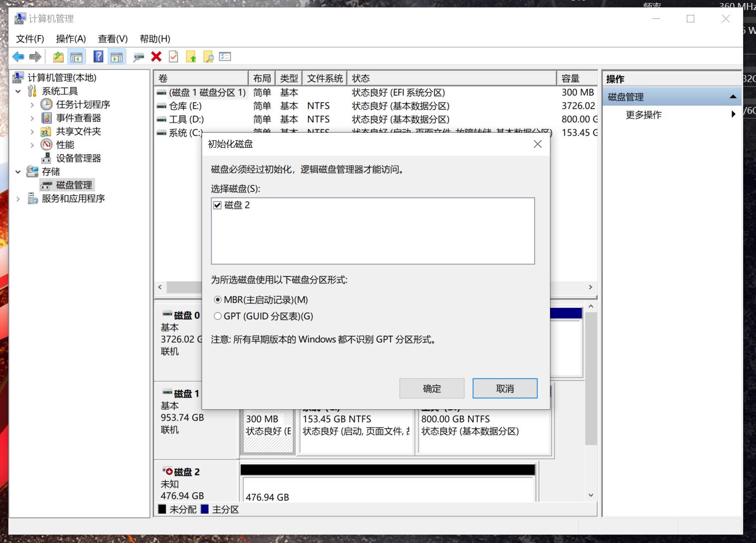Sort by the 卷 column header
The image size is (756, 543).
coord(202,78)
